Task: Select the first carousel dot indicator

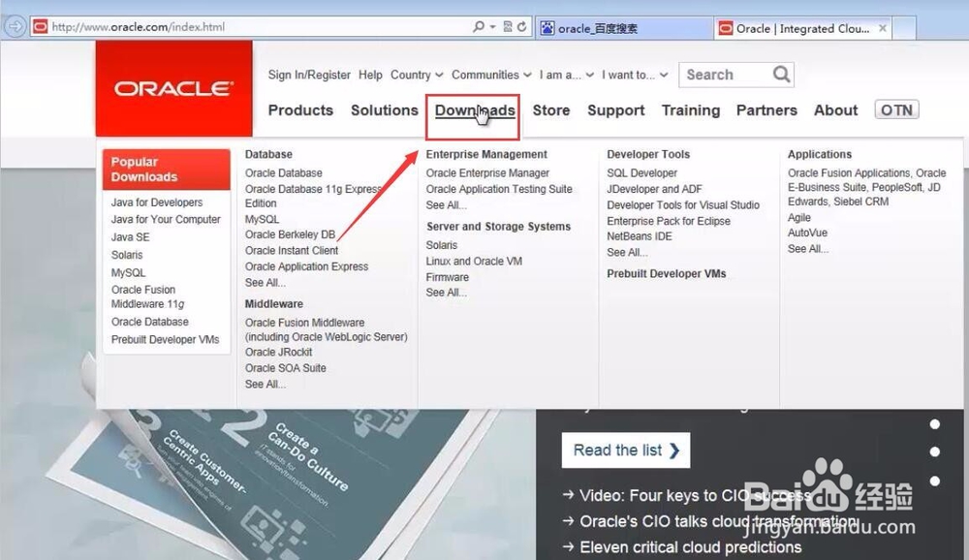Action: (934, 424)
